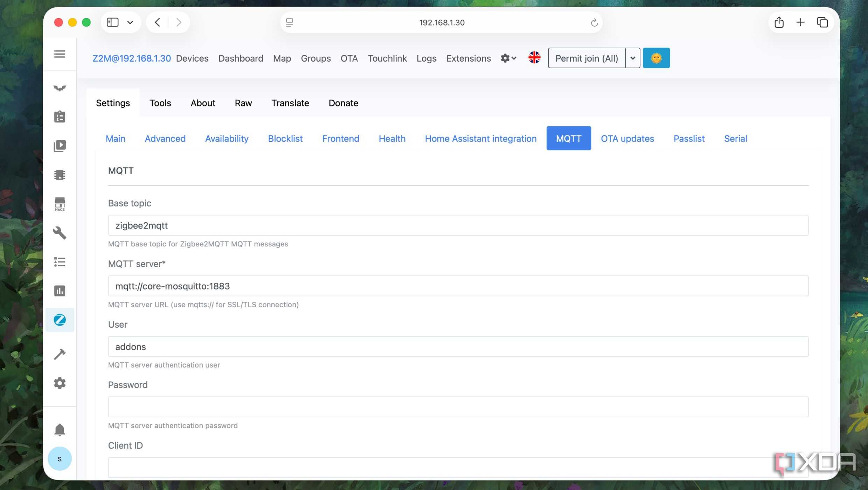Select the Zigbee2MQTT sidebar icon
This screenshot has height=490, width=868.
[x=60, y=320]
